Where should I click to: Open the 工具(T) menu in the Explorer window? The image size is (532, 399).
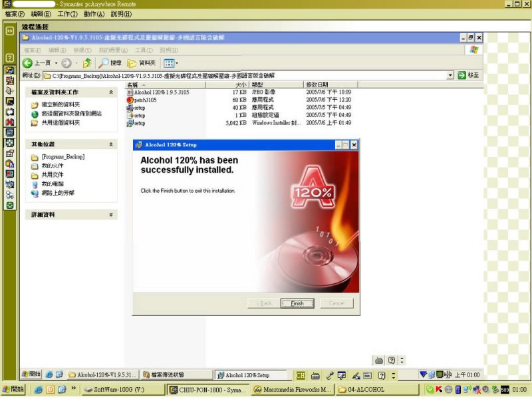[x=144, y=51]
